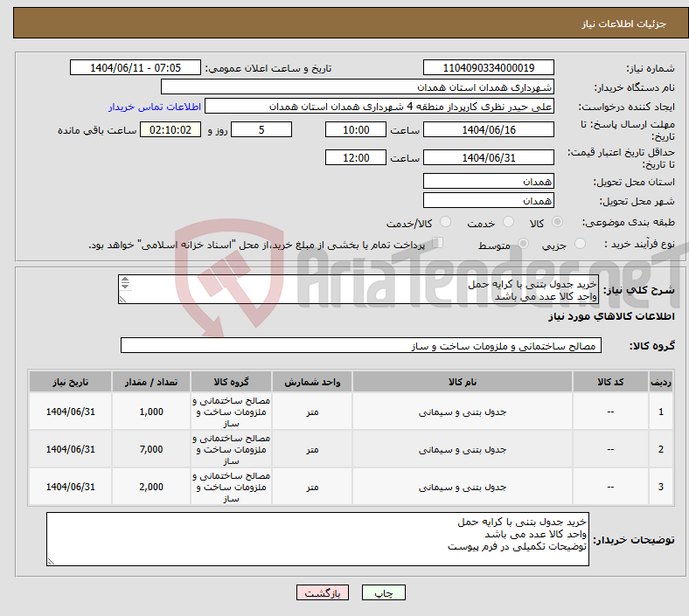Click the متر unit cell in row 2
Image resolution: width=689 pixels, height=616 pixels.
pos(312,449)
